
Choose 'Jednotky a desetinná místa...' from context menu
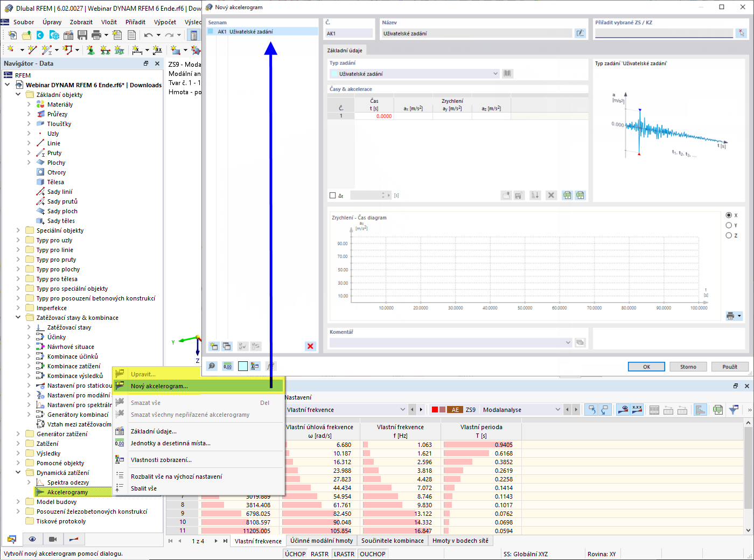click(x=198, y=443)
